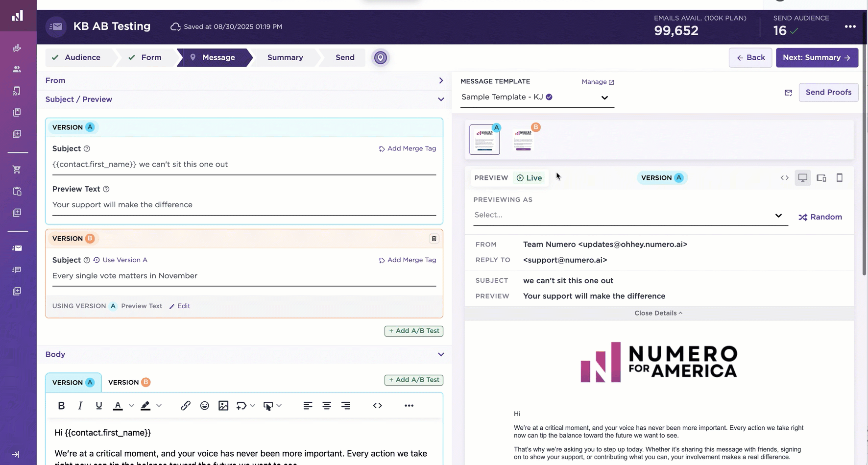Edit the Version B preview text
868x465 pixels.
180,306
